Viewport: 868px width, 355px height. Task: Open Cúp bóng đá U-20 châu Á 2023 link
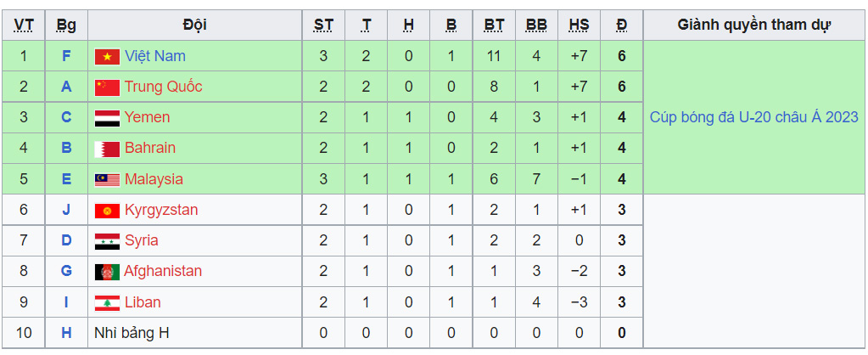pos(753,117)
